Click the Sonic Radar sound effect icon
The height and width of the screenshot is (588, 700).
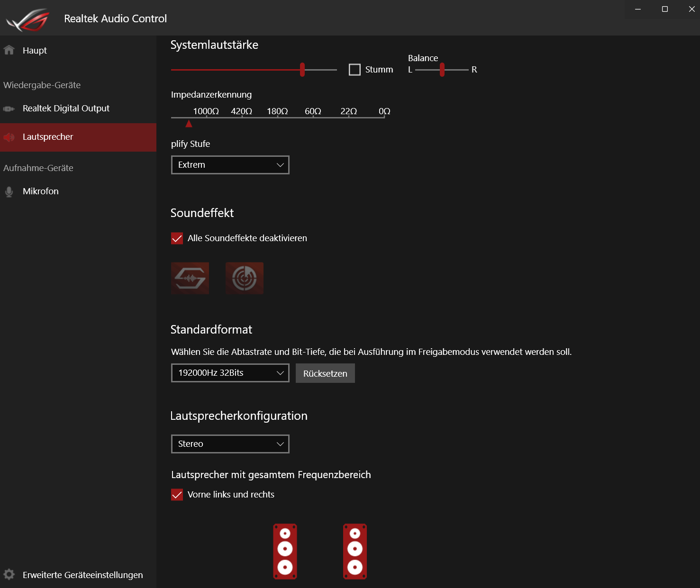[x=245, y=278]
